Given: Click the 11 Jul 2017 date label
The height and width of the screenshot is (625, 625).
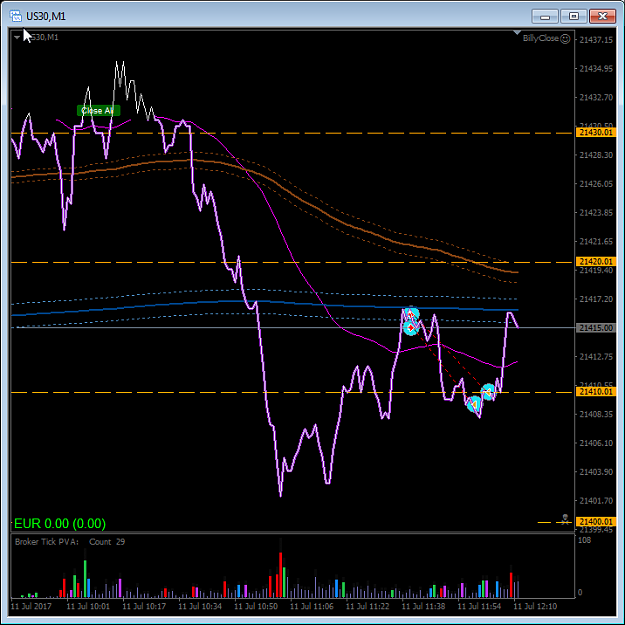Looking at the screenshot, I should click(31, 606).
